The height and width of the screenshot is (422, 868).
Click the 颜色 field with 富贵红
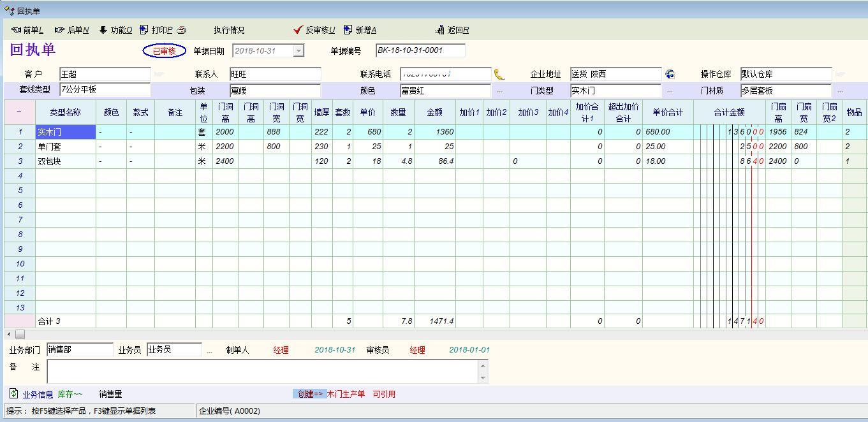(x=445, y=91)
